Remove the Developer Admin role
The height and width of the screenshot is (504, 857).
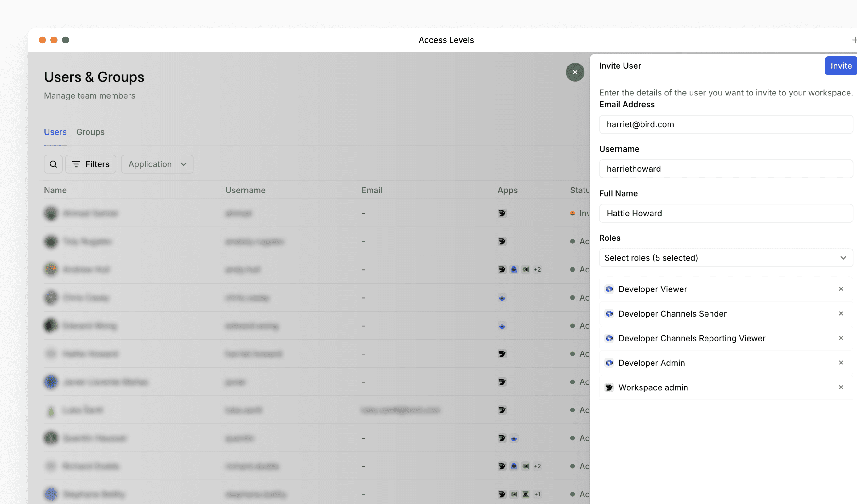(841, 363)
